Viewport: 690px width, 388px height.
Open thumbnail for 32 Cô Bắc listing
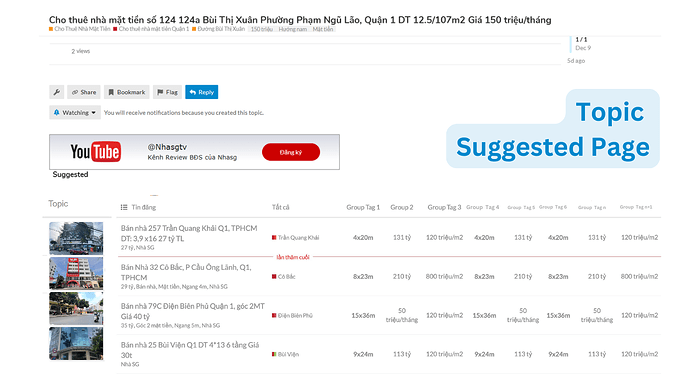click(x=76, y=273)
